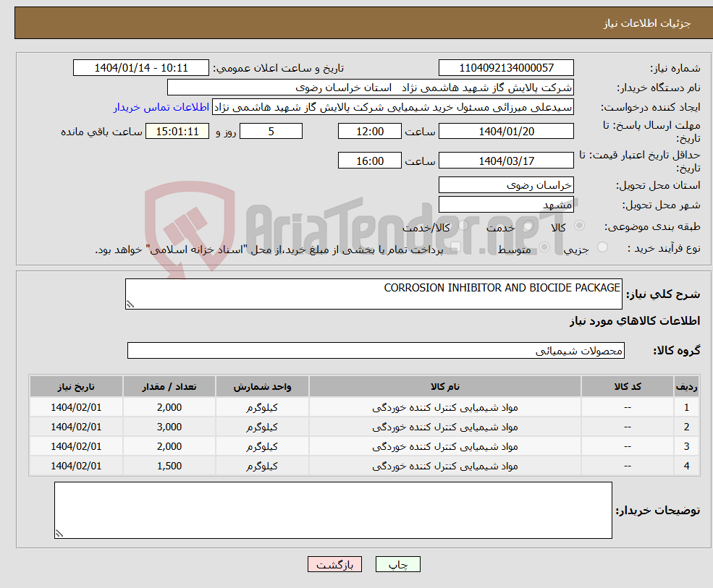Click the resize handle of buyer notes textarea
The height and width of the screenshot is (588, 713).
tap(59, 534)
